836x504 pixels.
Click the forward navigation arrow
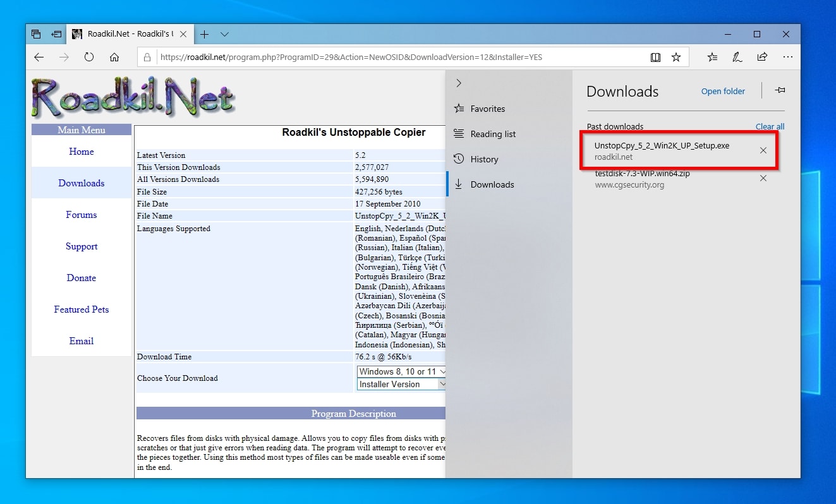(64, 57)
